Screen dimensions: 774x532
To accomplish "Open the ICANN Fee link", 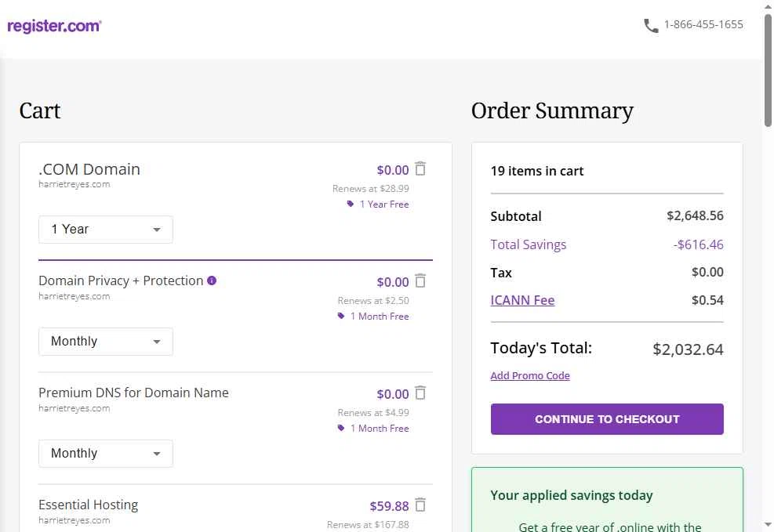I will point(522,300).
